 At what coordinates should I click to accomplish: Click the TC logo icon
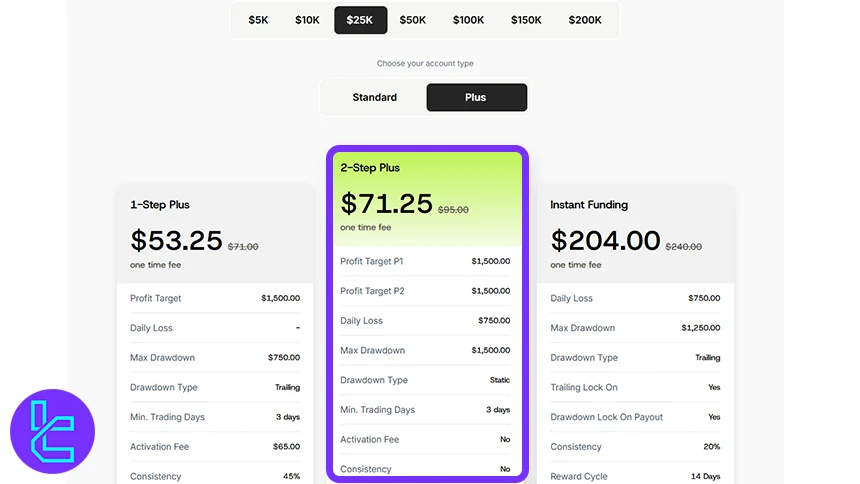pos(52,431)
